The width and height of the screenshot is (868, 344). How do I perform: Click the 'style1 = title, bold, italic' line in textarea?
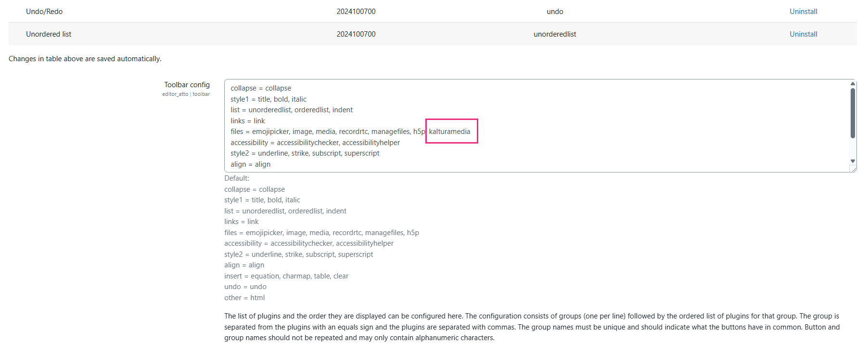click(268, 99)
